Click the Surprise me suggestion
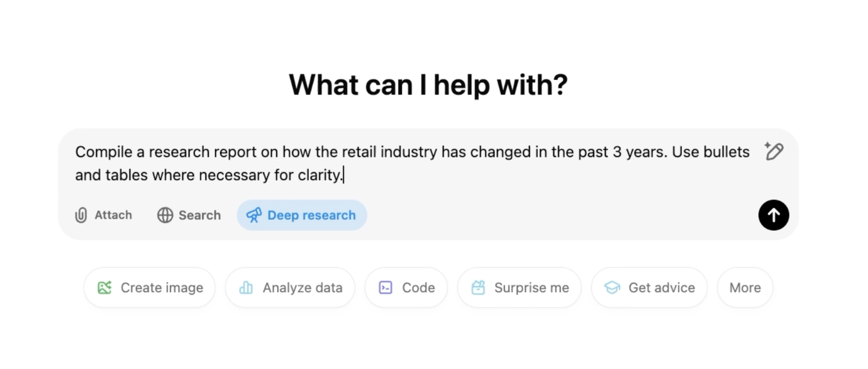This screenshot has width=868, height=369. pyautogui.click(x=519, y=287)
